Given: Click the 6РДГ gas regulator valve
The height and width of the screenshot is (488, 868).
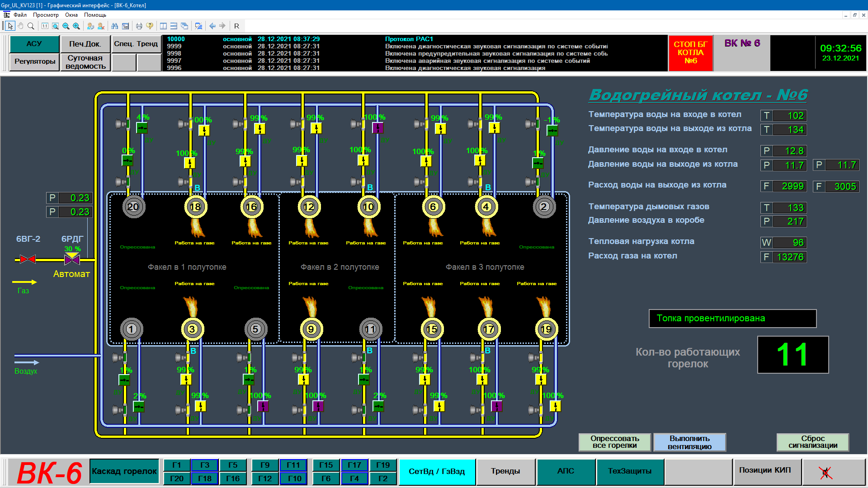Looking at the screenshot, I should [x=72, y=259].
